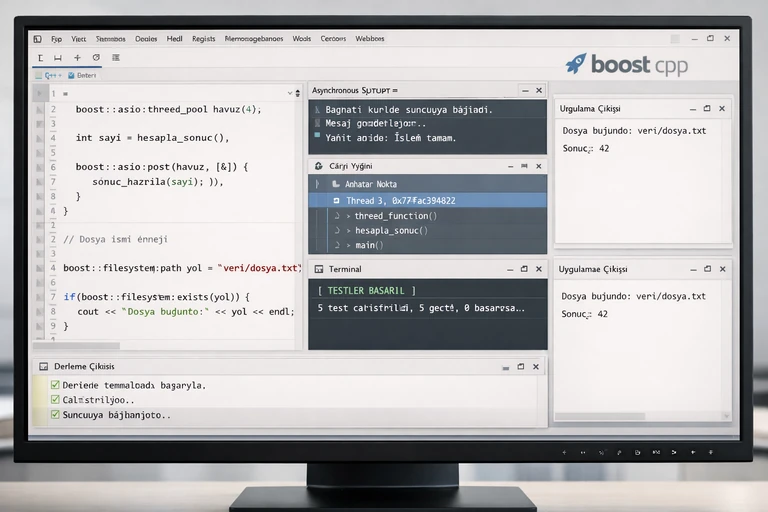
Task: Open the Hedl menu
Action: point(174,39)
